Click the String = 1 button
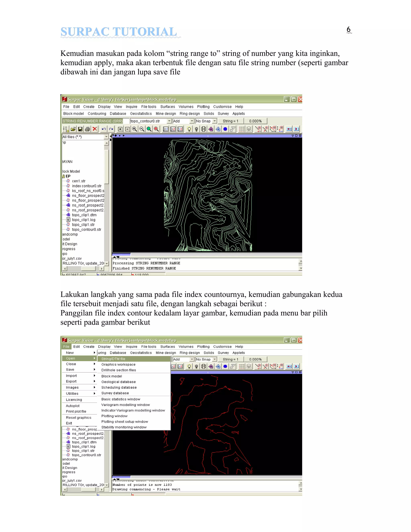This screenshot has height=532, width=411. (230, 121)
